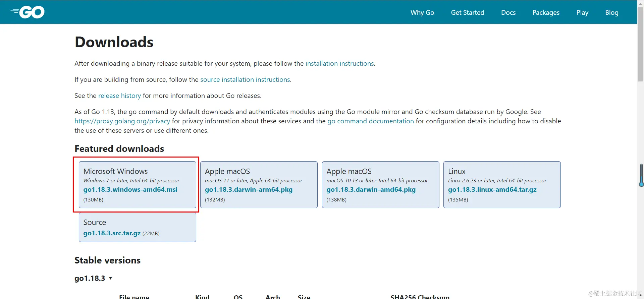Click 'macOS 11 or later' description text
This screenshot has height=299, width=644.
pyautogui.click(x=253, y=180)
